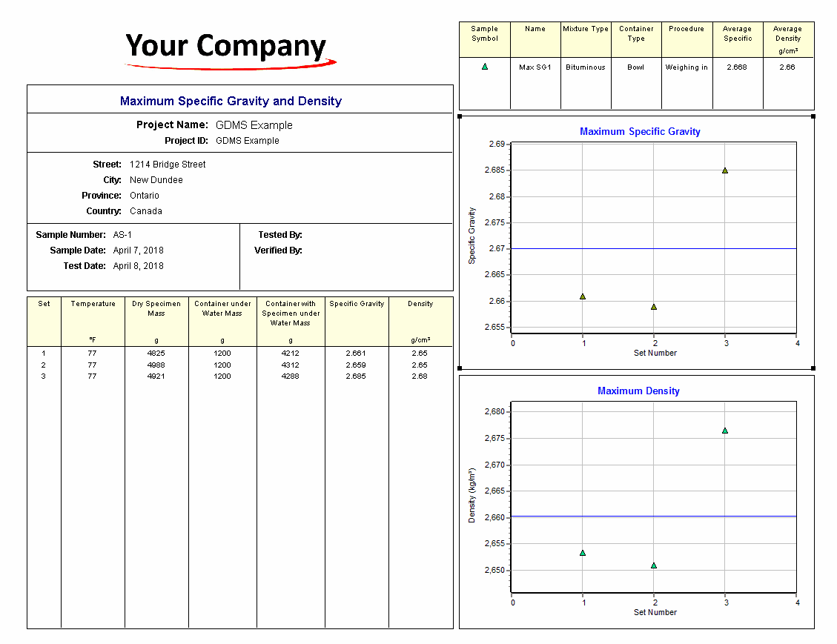Select Dry Specimen Mass column header

click(156, 308)
